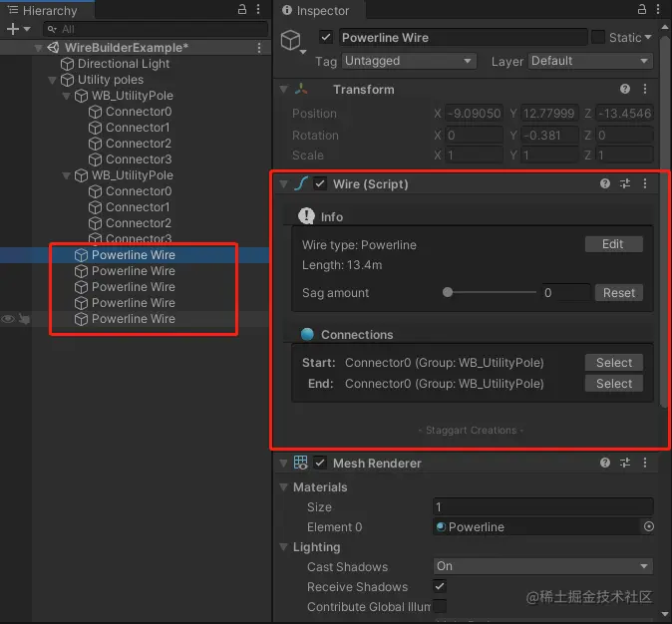This screenshot has height=624, width=672.
Task: Switch to the Inspector tab
Action: point(319,10)
